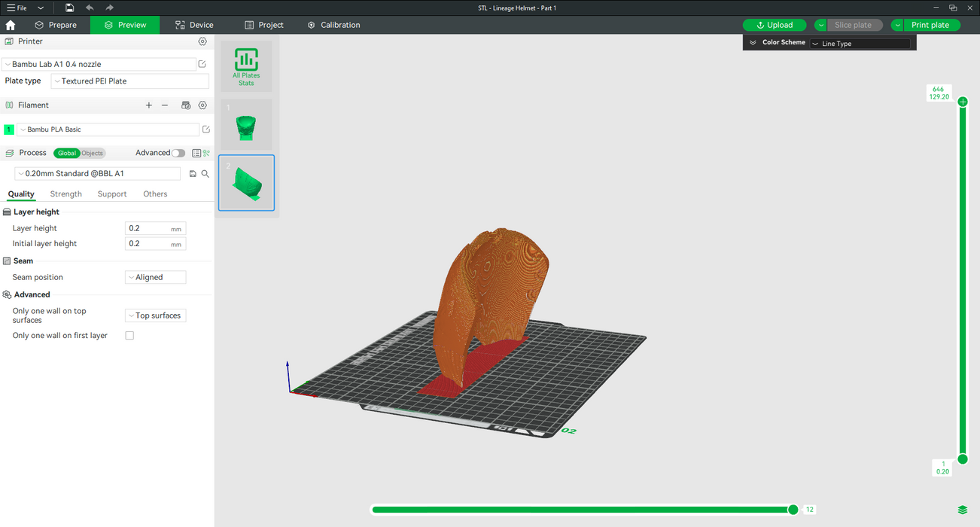Open the Plate type dropdown
This screenshot has height=527, width=980.
point(129,81)
